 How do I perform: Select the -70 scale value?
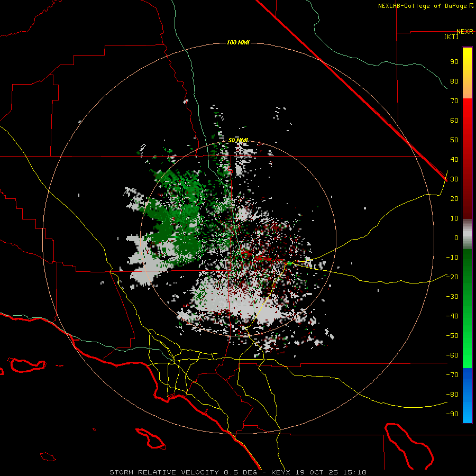452,375
